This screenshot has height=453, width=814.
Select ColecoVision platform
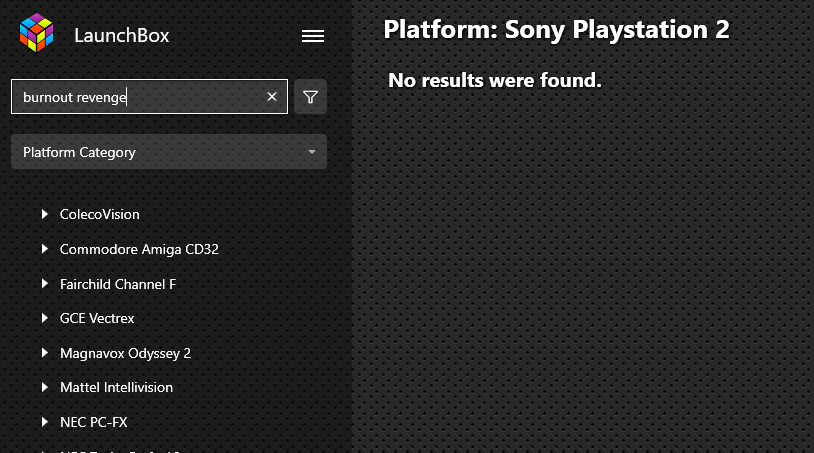click(100, 214)
